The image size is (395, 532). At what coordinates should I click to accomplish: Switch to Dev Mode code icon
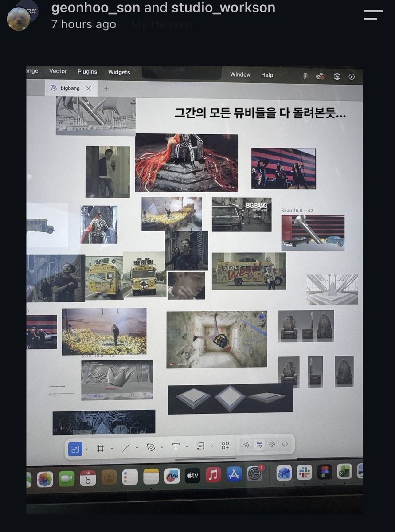[285, 444]
